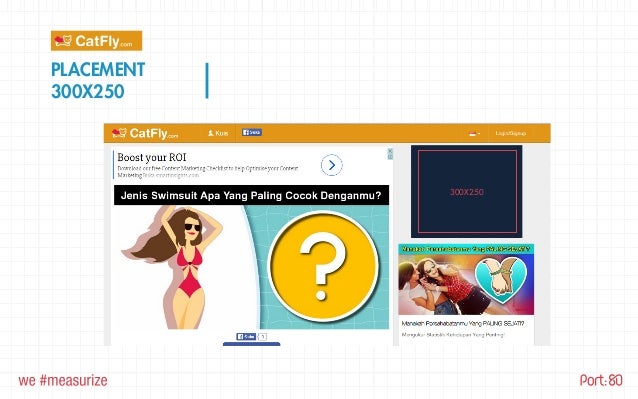Screen dimensions: 638x399
Task: Click the swimsuit woman illustration
Action: tap(174, 267)
